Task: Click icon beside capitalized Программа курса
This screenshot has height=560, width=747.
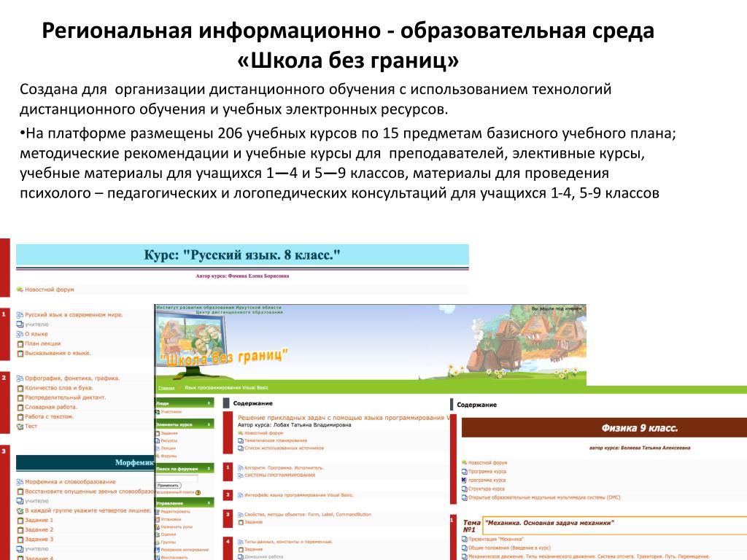Action: click(x=465, y=472)
